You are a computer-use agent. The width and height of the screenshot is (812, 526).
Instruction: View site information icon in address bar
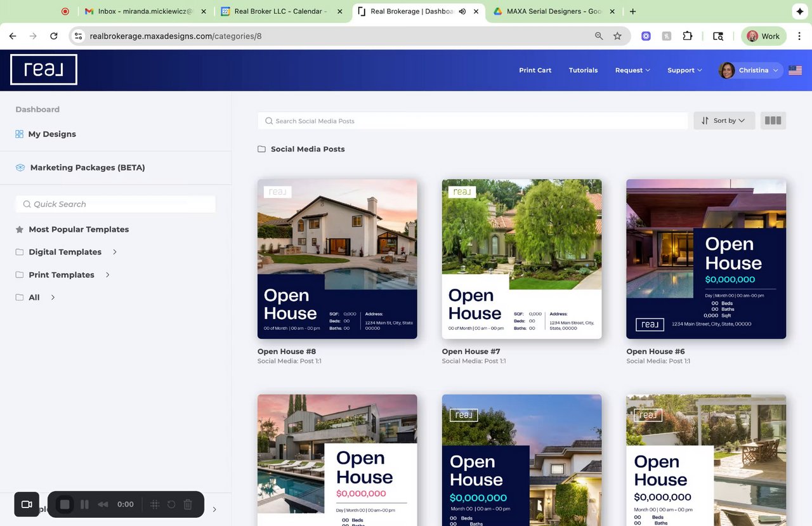tap(78, 36)
